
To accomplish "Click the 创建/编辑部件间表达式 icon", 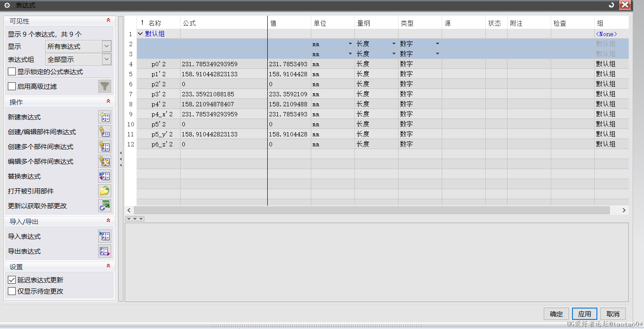I will click(105, 132).
